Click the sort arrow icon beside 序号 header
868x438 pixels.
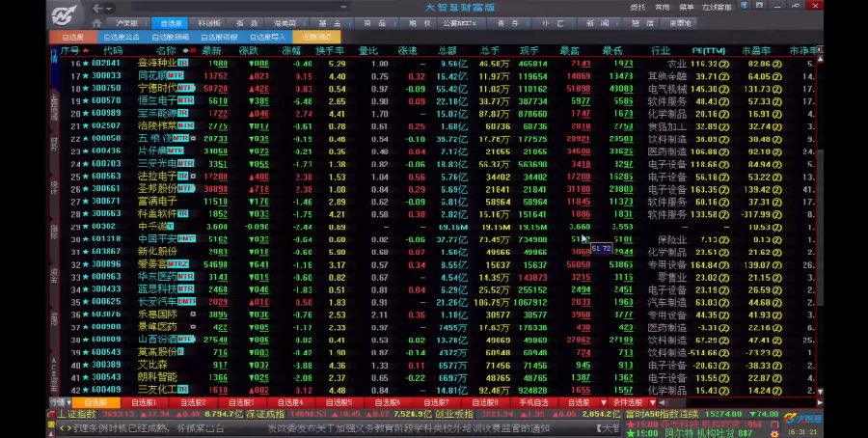[85, 51]
